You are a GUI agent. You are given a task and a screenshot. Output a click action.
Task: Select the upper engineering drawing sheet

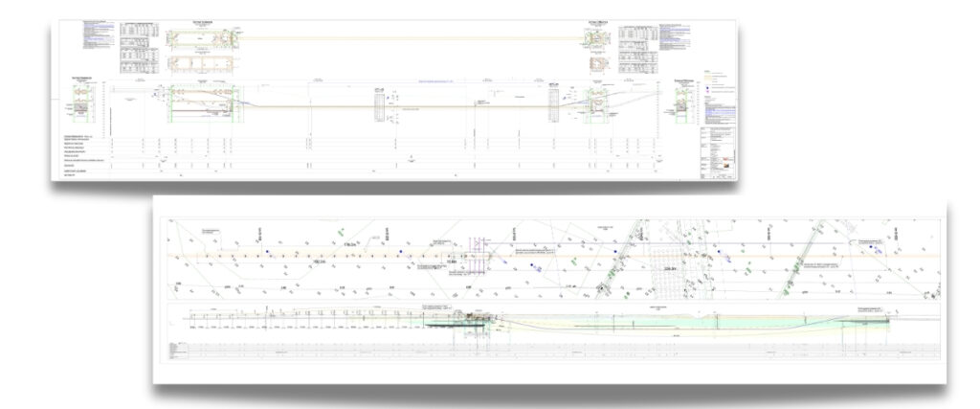393,101
